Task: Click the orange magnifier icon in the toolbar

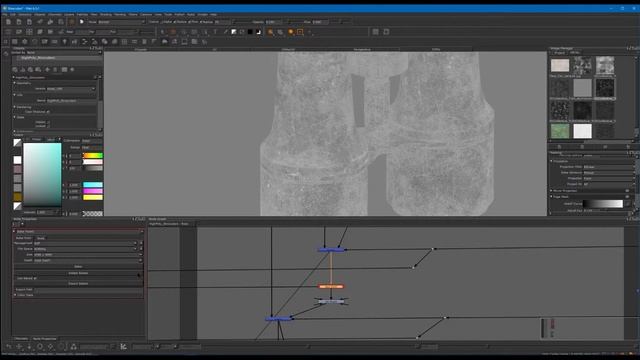Action: click(270, 32)
